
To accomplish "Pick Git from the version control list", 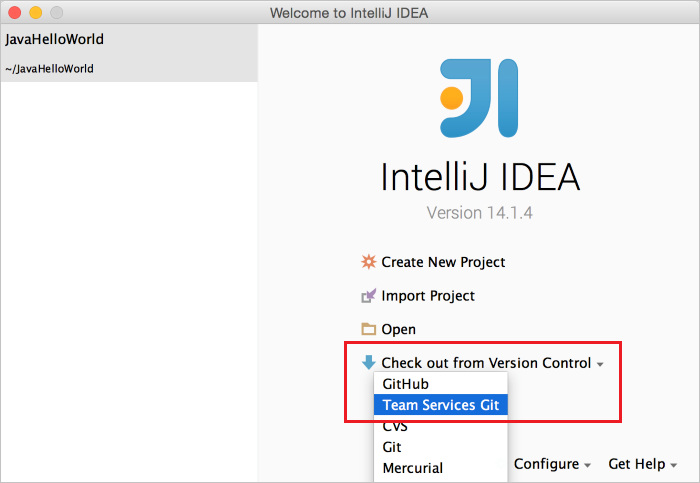I will click(x=392, y=447).
